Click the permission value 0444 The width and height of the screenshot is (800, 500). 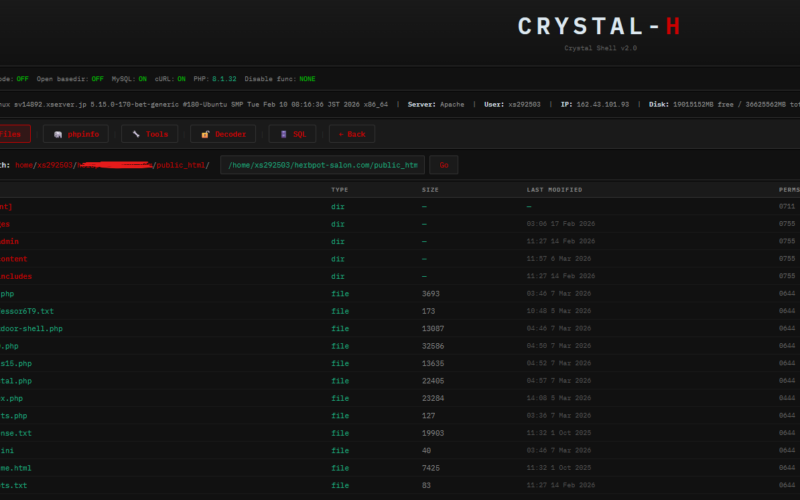(x=787, y=398)
